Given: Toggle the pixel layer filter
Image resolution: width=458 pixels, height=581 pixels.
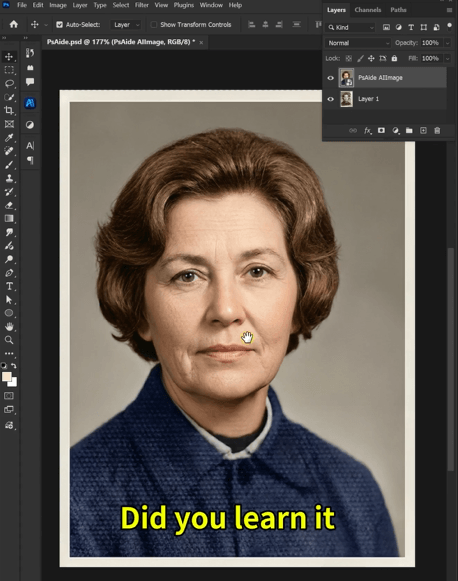Looking at the screenshot, I should coord(386,27).
